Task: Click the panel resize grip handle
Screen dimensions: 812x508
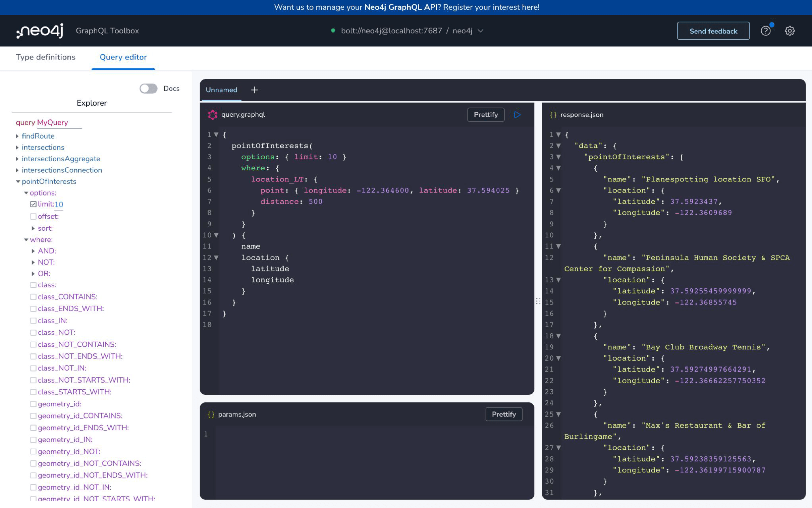Action: pos(538,301)
